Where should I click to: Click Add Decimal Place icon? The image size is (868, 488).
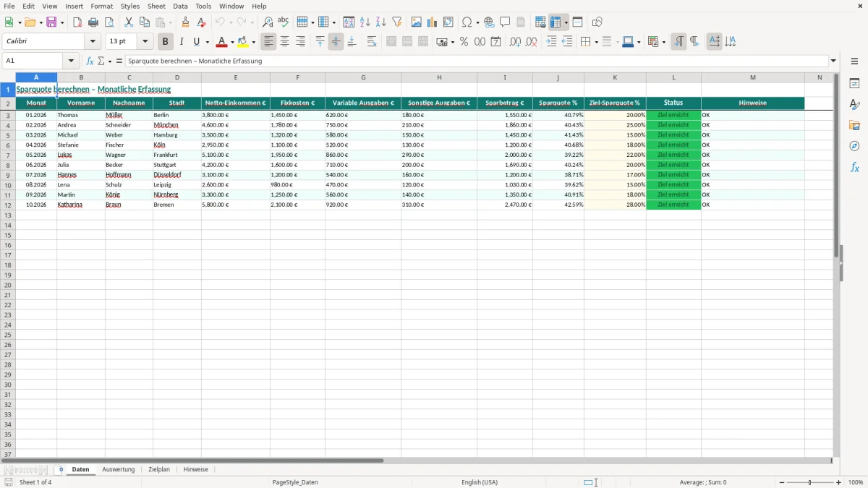pyautogui.click(x=515, y=42)
